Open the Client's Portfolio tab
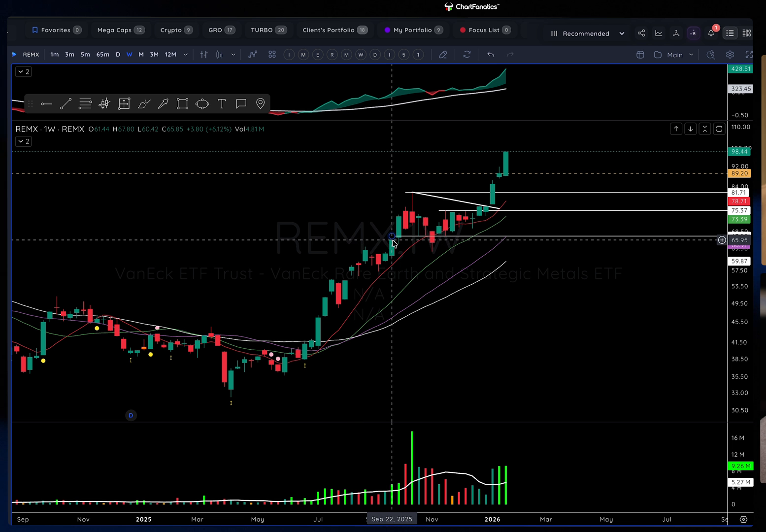The image size is (766, 532). [x=335, y=30]
